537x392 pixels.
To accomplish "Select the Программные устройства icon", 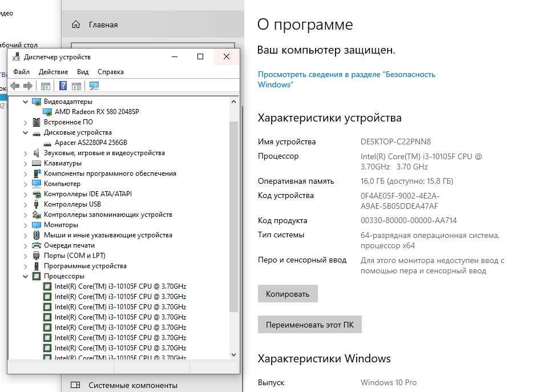I will click(x=37, y=266).
